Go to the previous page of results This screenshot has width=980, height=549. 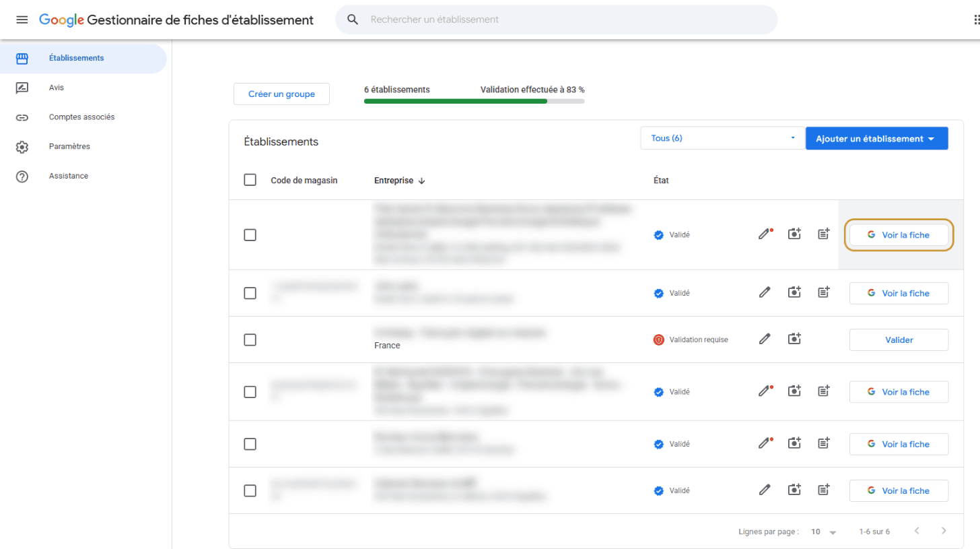pyautogui.click(x=917, y=531)
